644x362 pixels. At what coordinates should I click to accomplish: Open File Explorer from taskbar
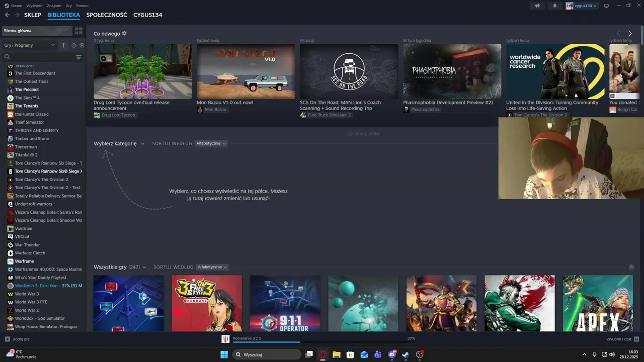tap(337, 354)
